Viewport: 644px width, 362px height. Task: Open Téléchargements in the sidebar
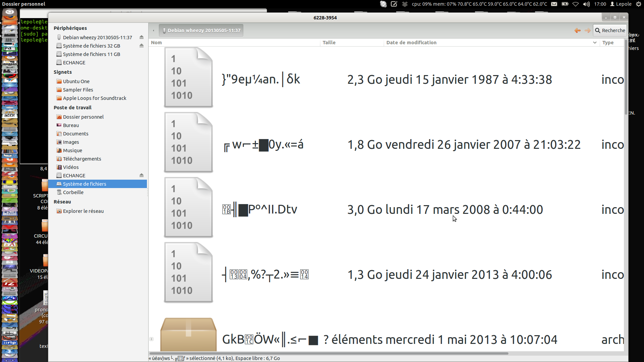[x=82, y=159]
